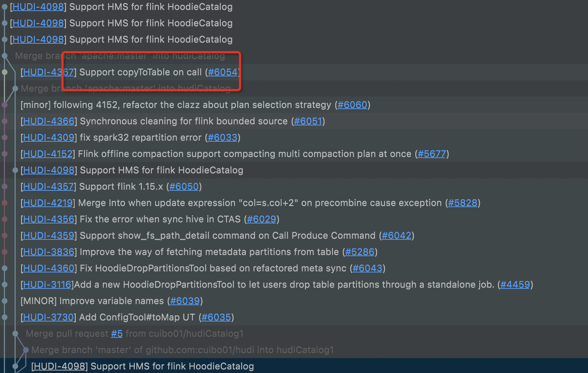Viewport: 588px width, 373px height.
Task: Open the HUDI-3836 issue link
Action: pyautogui.click(x=49, y=252)
